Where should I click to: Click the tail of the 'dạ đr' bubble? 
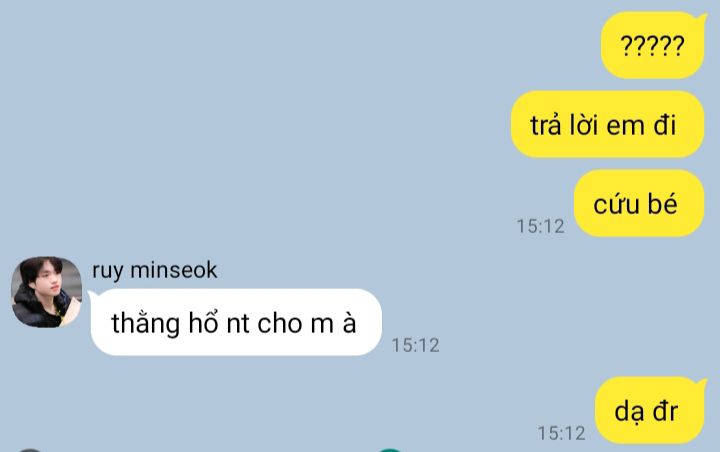pyautogui.click(x=703, y=383)
